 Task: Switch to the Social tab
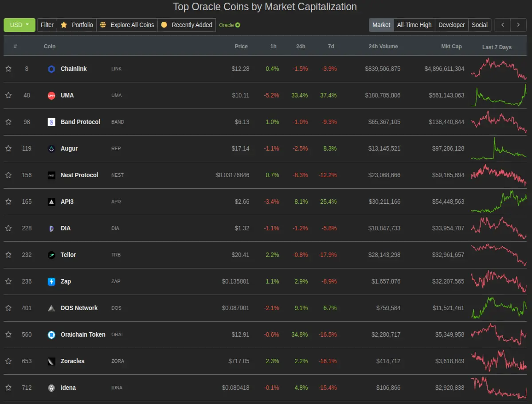click(480, 25)
